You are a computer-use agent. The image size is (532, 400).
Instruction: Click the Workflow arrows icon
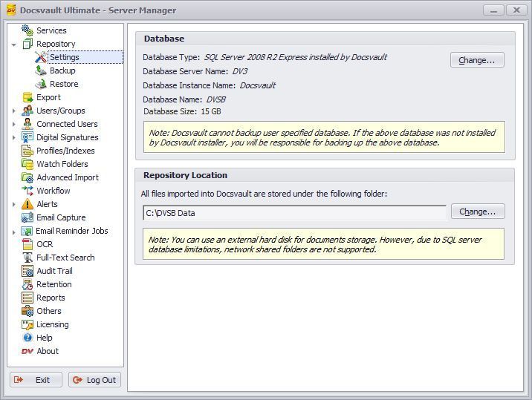point(27,191)
